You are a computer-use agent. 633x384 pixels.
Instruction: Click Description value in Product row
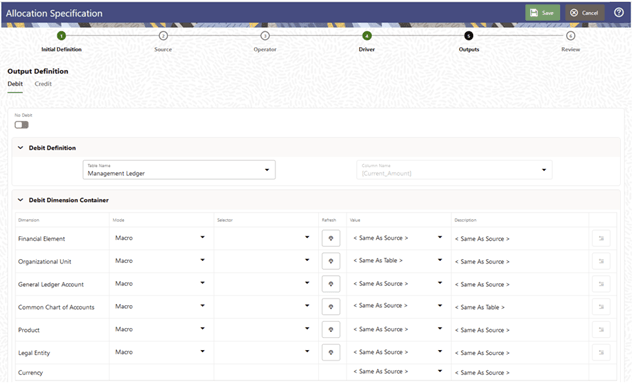[482, 330]
